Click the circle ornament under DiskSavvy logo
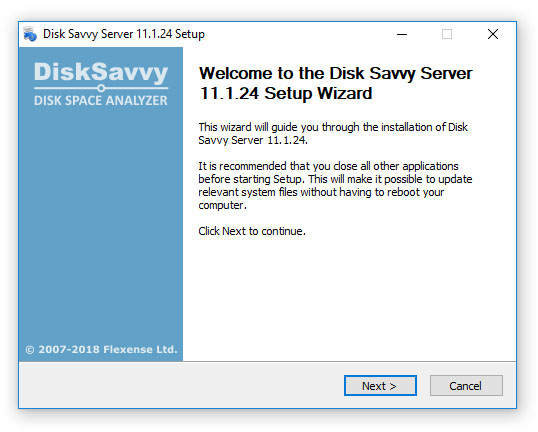Viewport: 538px width, 432px height. point(101,88)
